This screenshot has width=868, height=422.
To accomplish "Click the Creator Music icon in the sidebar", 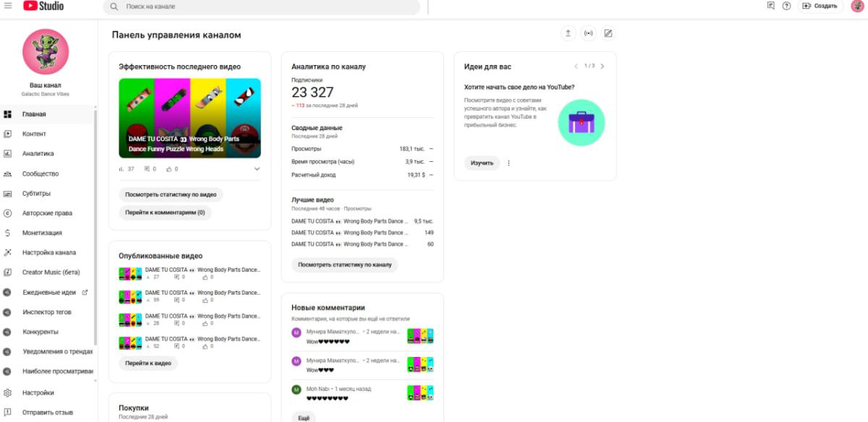I will tap(7, 272).
